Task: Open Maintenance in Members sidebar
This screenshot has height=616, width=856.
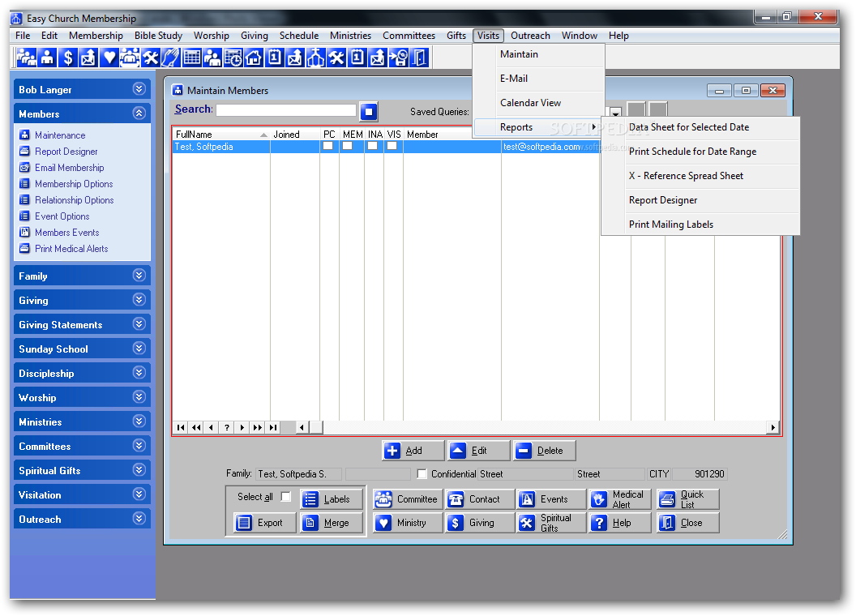Action: click(60, 135)
